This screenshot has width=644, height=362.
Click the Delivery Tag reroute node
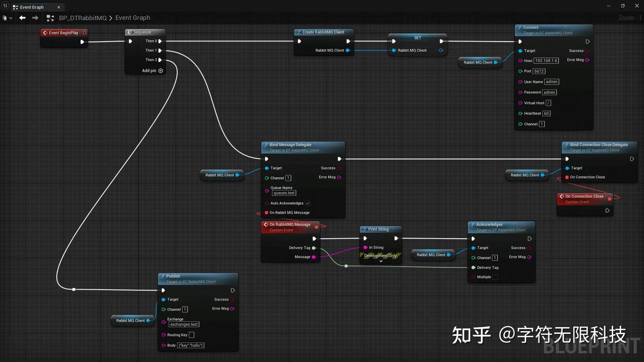click(x=346, y=266)
